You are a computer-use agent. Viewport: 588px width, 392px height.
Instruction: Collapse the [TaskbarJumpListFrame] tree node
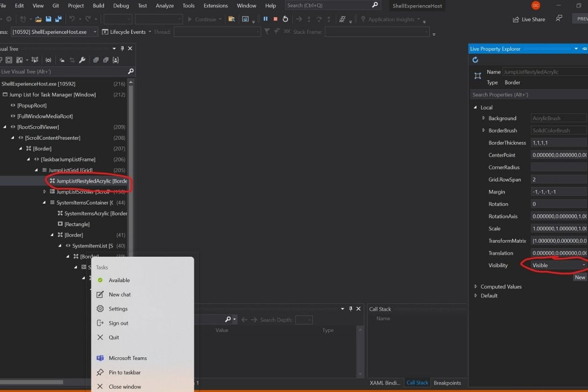(x=29, y=159)
